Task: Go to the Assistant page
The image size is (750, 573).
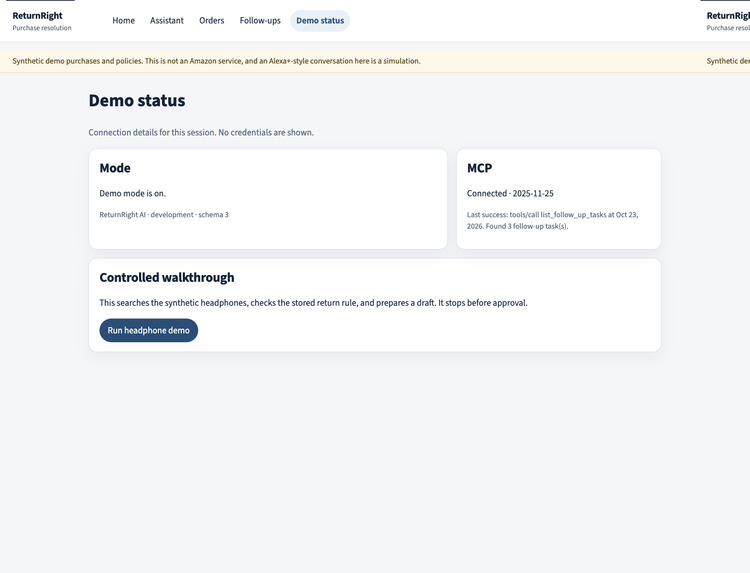Action: (x=166, y=21)
